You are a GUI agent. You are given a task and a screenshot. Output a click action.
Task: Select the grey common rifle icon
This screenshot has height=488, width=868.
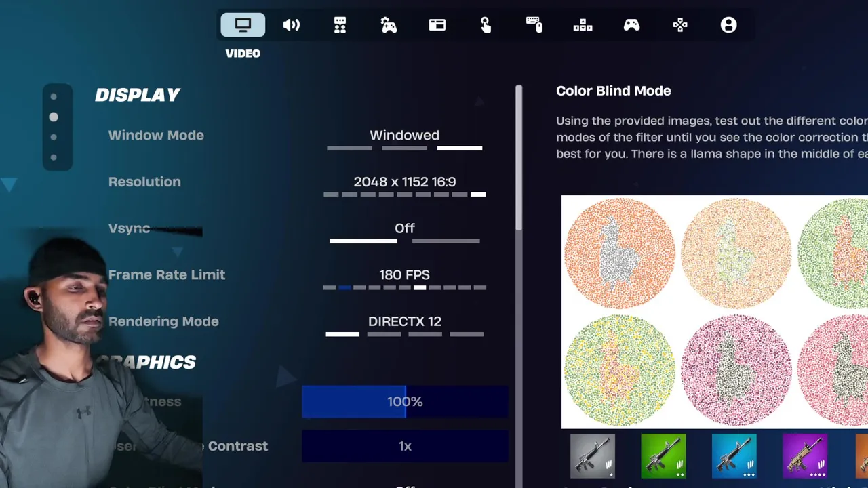coord(593,456)
